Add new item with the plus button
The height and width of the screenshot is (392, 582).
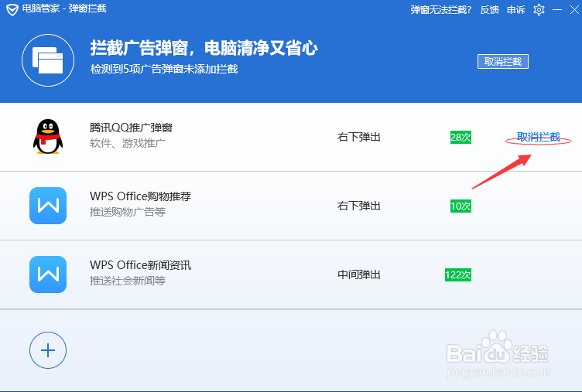coord(48,350)
